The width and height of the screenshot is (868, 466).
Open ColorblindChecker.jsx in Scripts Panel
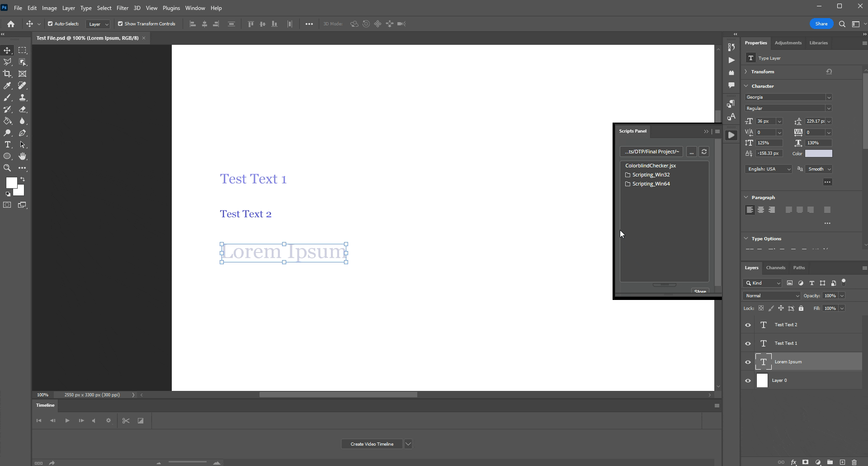(x=650, y=166)
